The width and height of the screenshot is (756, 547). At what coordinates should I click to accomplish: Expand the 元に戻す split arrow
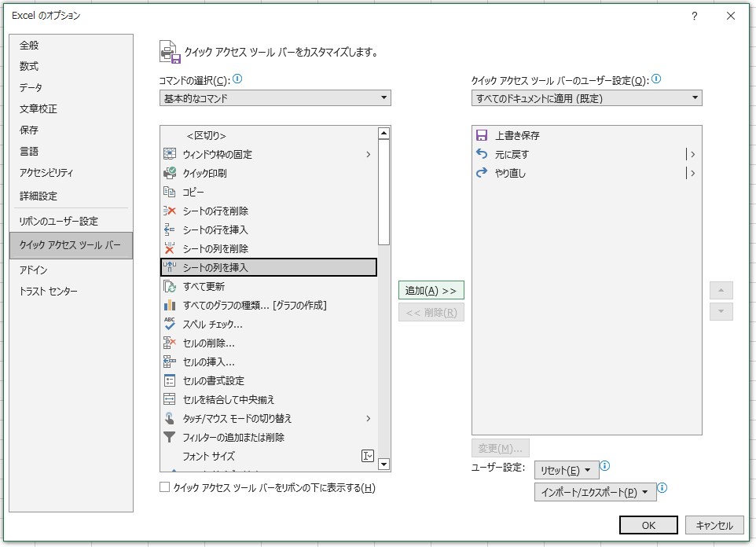692,154
